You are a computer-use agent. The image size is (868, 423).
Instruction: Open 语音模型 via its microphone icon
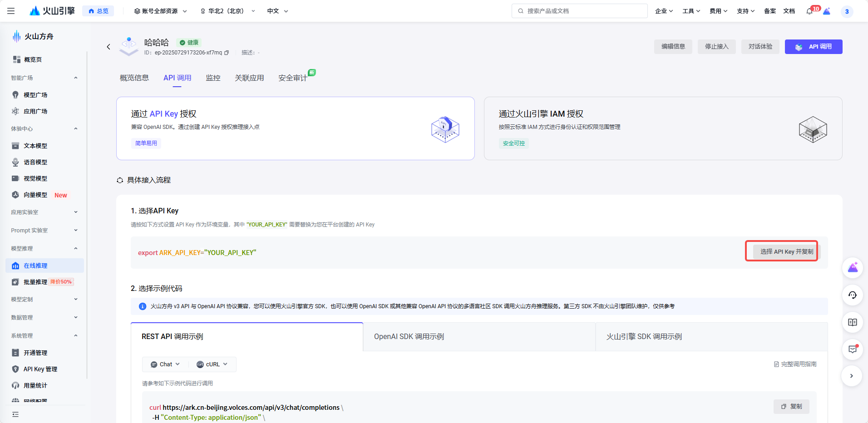15,162
